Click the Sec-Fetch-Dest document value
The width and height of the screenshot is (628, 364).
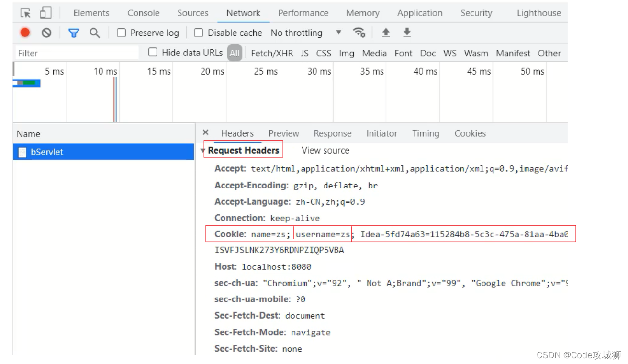pos(305,316)
